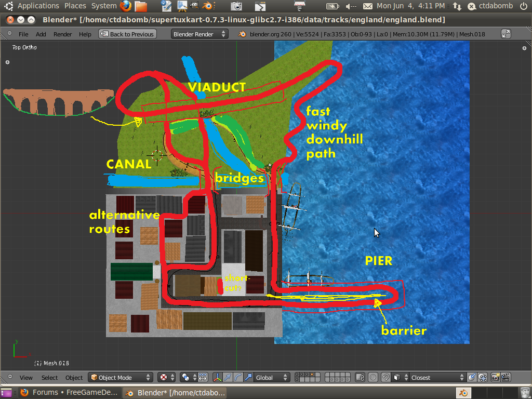This screenshot has width=532, height=399.
Task: Select the first scene layer button
Action: click(297, 375)
